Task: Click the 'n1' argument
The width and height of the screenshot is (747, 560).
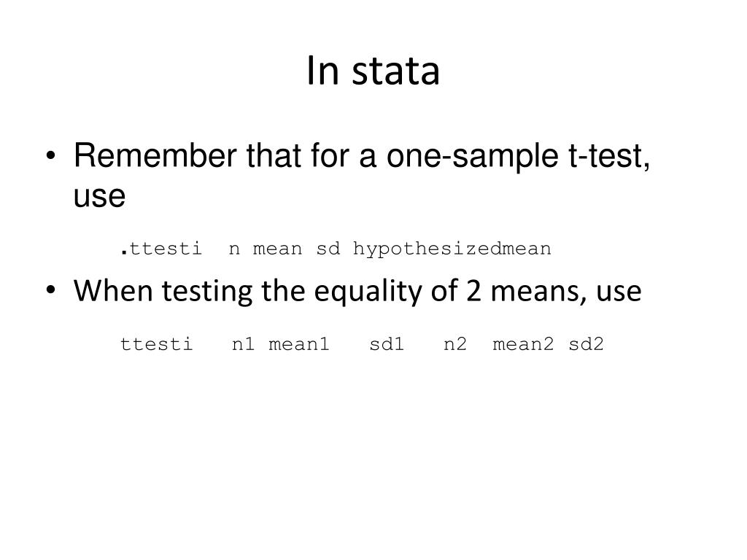Action: point(243,344)
